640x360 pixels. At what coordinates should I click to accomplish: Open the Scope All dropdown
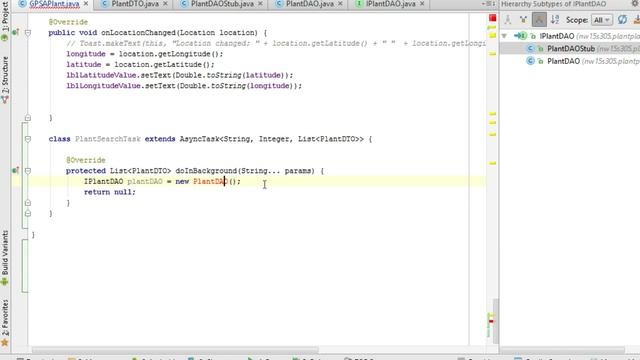(602, 20)
